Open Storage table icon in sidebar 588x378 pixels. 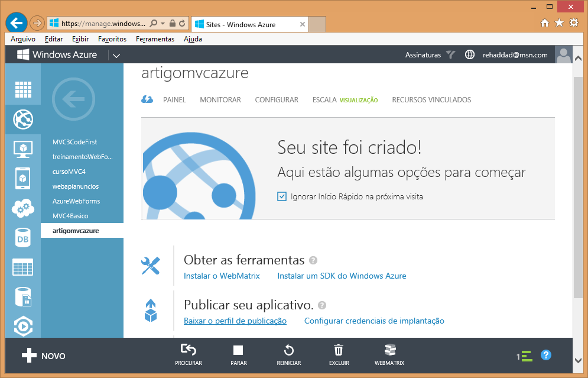pos(23,267)
